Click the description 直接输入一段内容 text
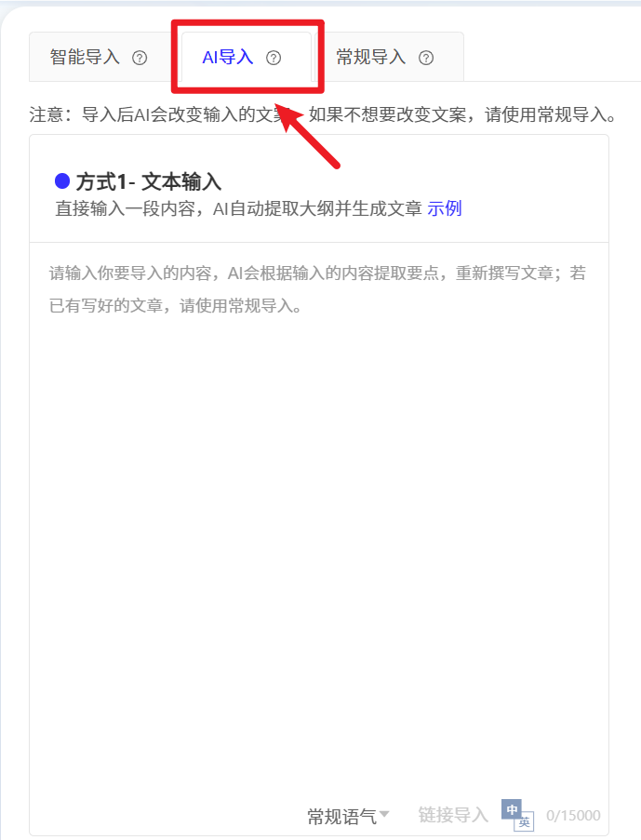 (x=238, y=208)
